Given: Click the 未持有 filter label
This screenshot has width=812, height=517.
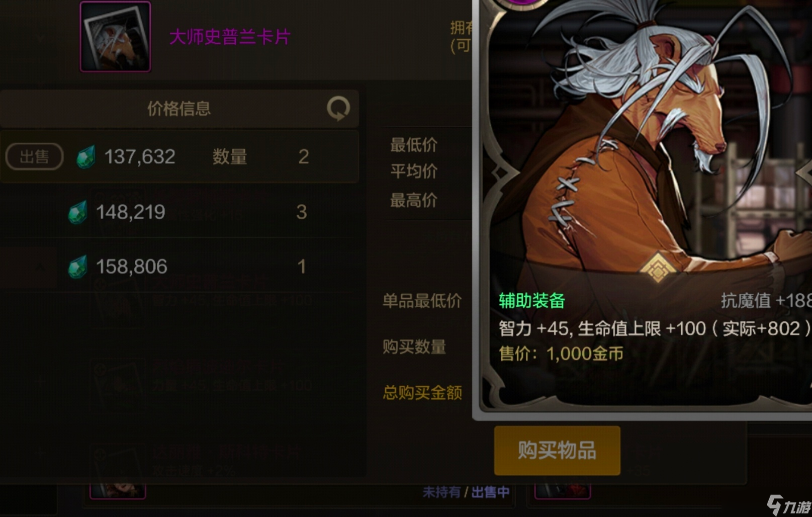Looking at the screenshot, I should pyautogui.click(x=441, y=492).
